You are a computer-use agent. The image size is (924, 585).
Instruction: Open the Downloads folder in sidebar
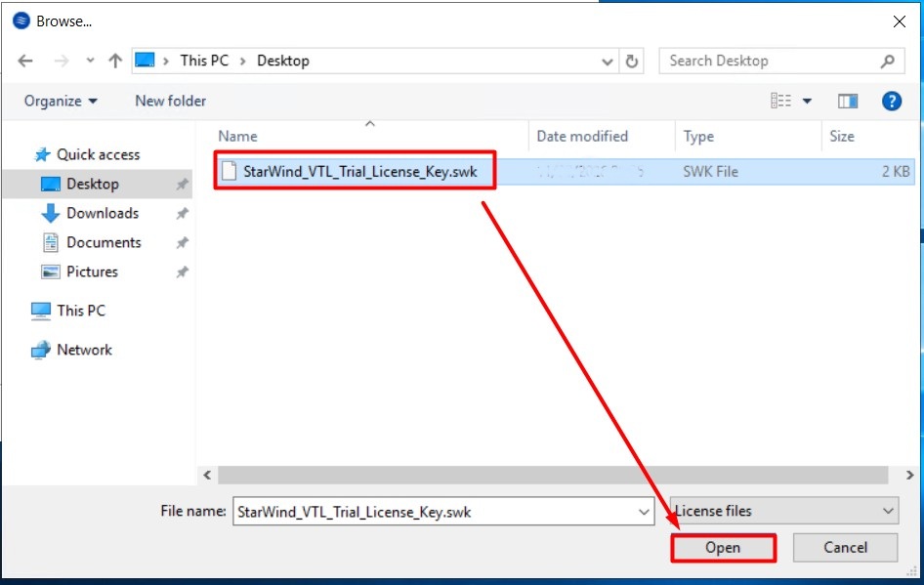pyautogui.click(x=102, y=213)
